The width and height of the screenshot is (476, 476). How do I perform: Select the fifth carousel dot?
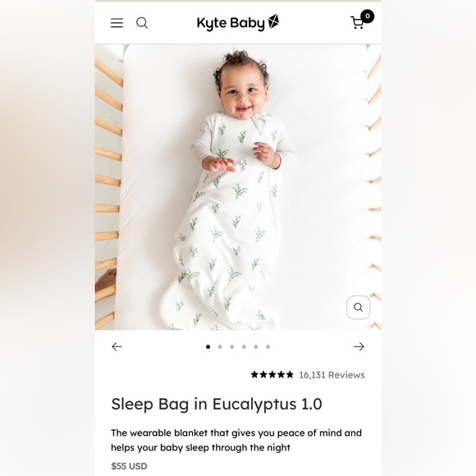(256, 346)
